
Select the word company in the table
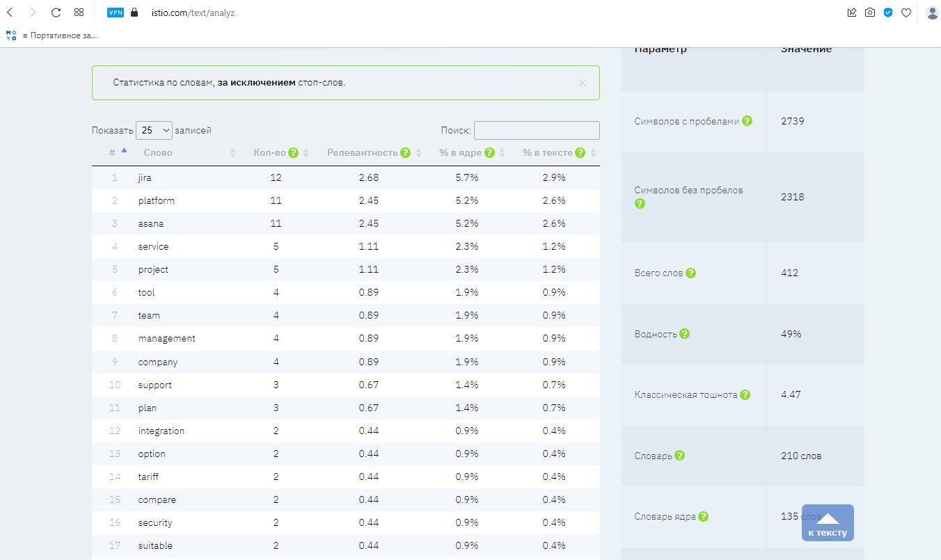pos(158,362)
